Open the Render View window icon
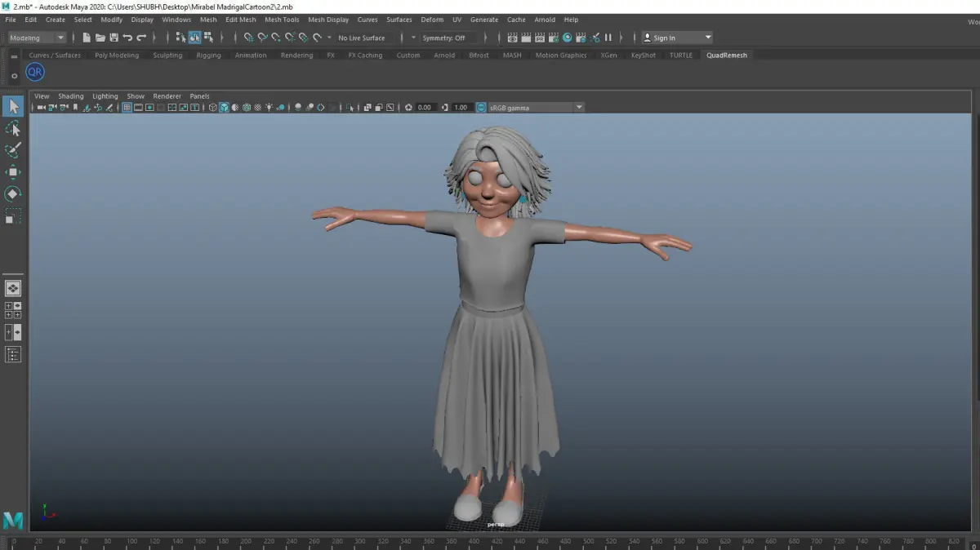Image resolution: width=980 pixels, height=550 pixels. 511,38
